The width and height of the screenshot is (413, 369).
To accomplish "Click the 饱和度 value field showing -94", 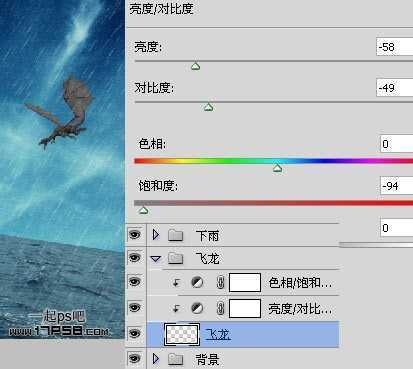I will coord(397,186).
